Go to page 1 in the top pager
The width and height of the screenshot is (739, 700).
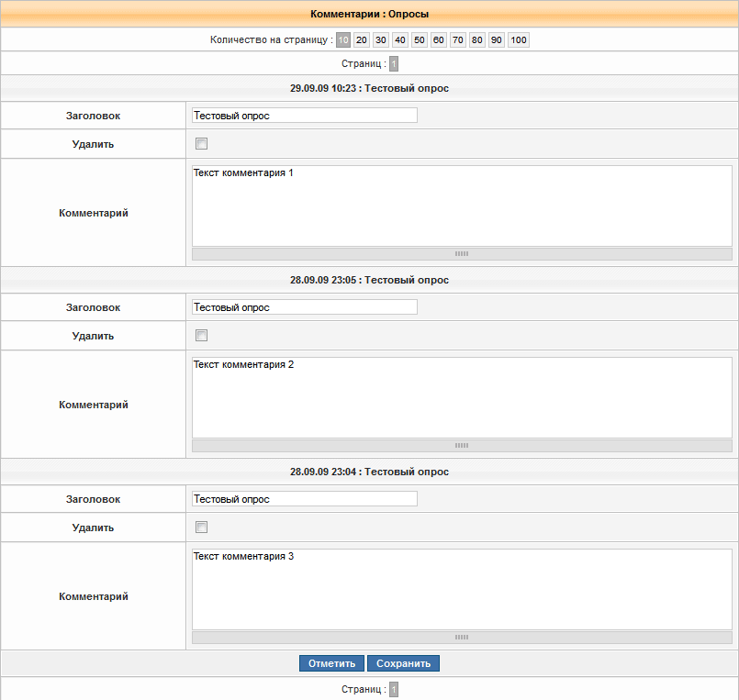click(x=394, y=64)
